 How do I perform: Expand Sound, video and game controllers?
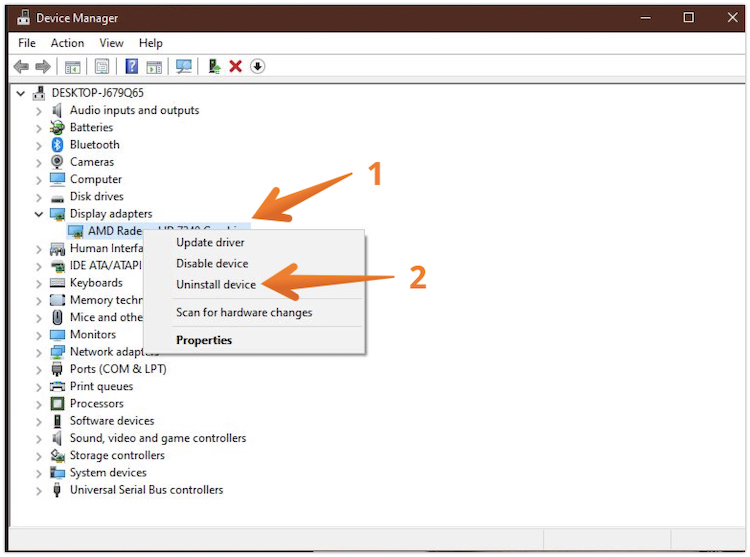coord(39,438)
